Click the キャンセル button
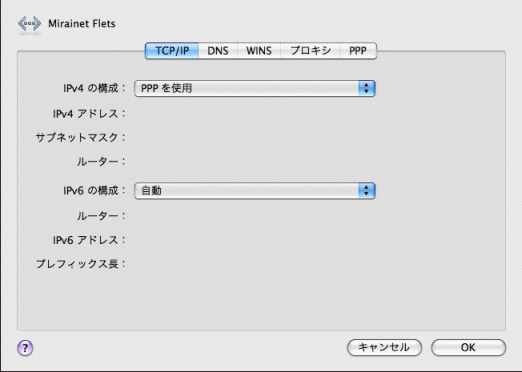The image size is (522, 372). (x=384, y=348)
